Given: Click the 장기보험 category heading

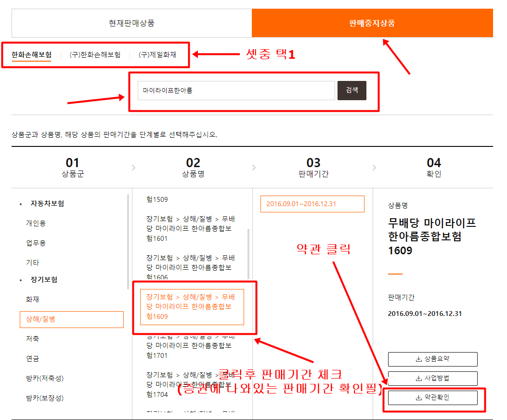Looking at the screenshot, I should (44, 279).
